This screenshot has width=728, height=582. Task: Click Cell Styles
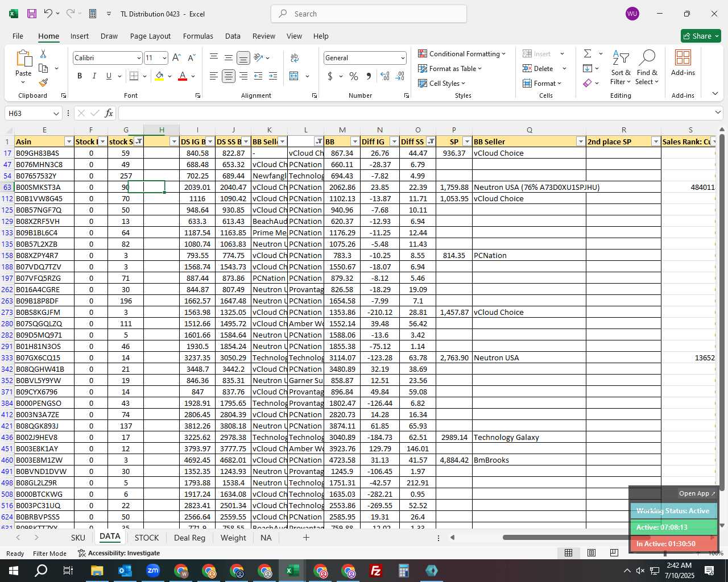(442, 84)
